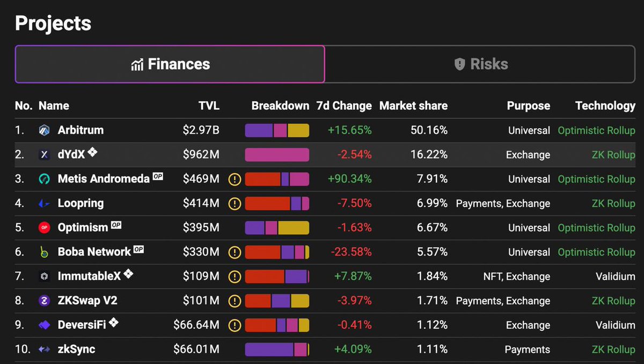Click the +90.34% change for Metis Andromeda
Image resolution: width=644 pixels, height=364 pixels.
click(x=349, y=179)
